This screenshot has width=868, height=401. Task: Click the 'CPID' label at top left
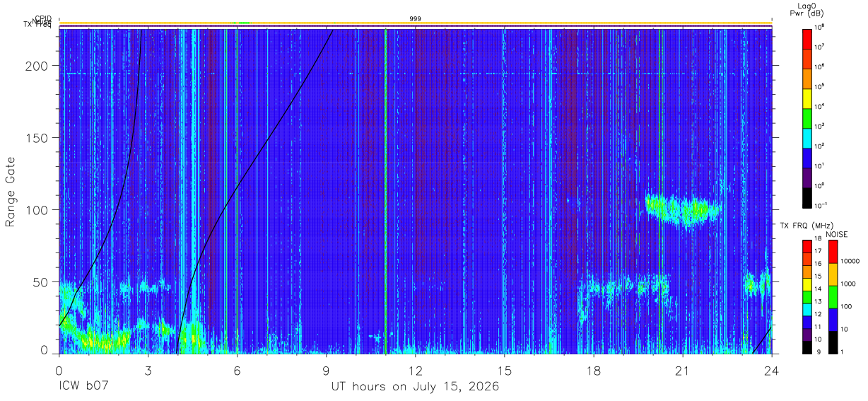coord(44,19)
